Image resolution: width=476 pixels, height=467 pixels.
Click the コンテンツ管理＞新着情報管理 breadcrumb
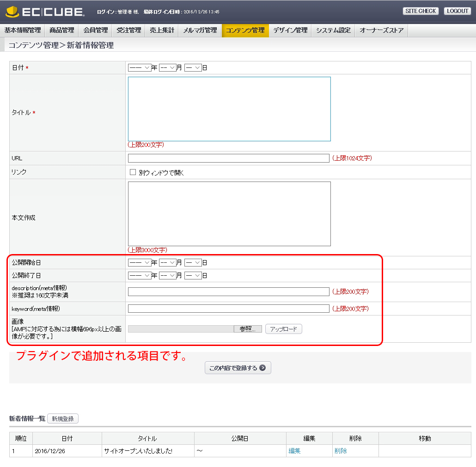(61, 45)
